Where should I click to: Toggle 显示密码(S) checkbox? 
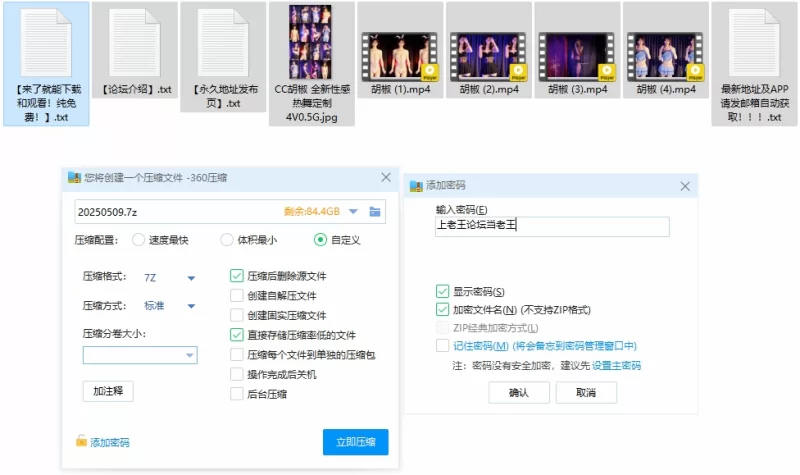click(442, 291)
